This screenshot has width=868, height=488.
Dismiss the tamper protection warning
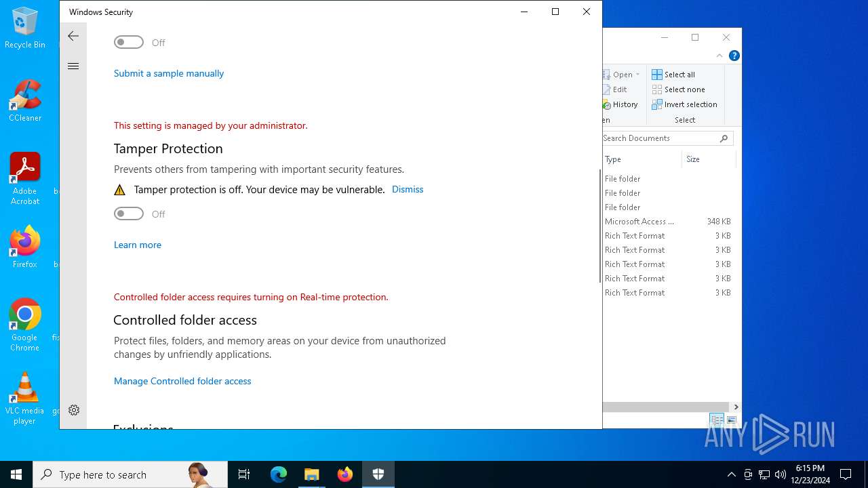click(x=408, y=189)
